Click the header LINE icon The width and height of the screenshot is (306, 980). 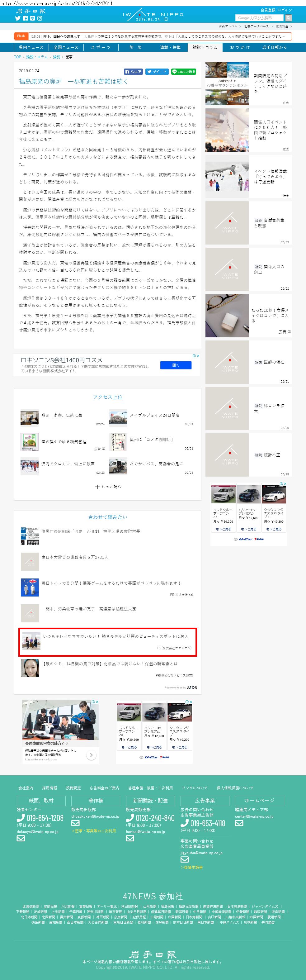[32, 18]
